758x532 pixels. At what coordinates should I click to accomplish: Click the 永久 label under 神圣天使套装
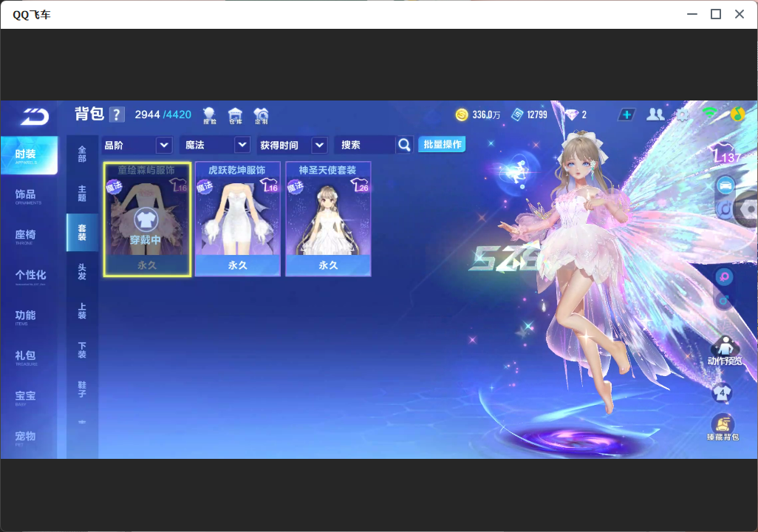point(328,265)
